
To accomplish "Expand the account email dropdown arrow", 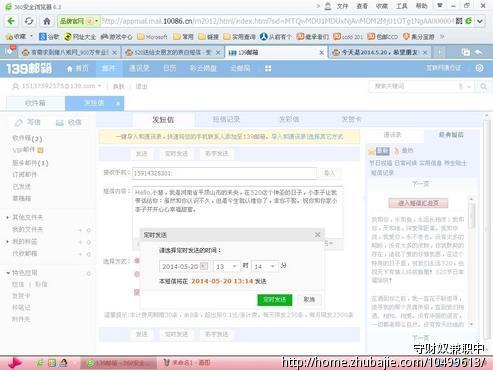I will (x=99, y=86).
